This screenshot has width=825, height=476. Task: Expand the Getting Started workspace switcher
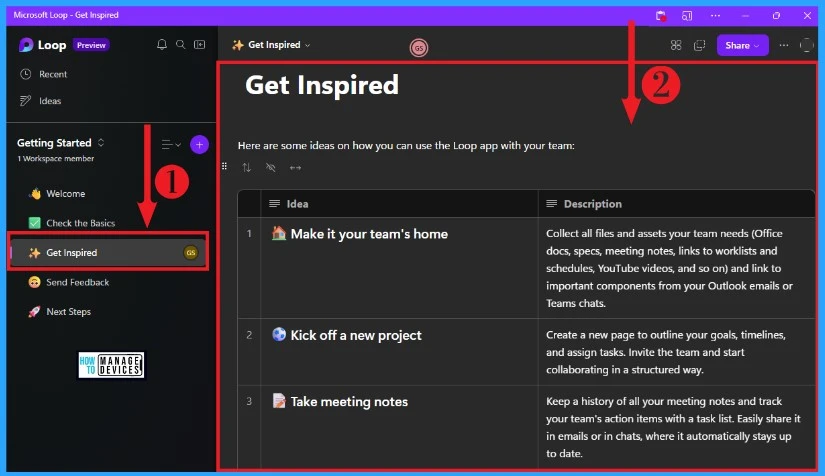(101, 143)
